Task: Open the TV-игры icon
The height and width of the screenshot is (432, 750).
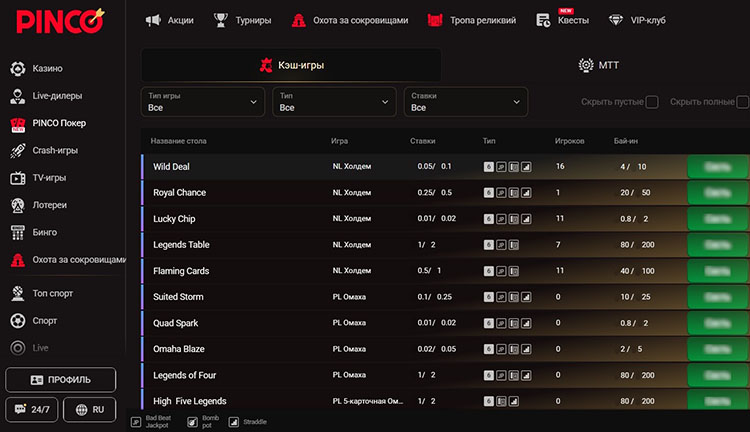Action: coord(18,178)
